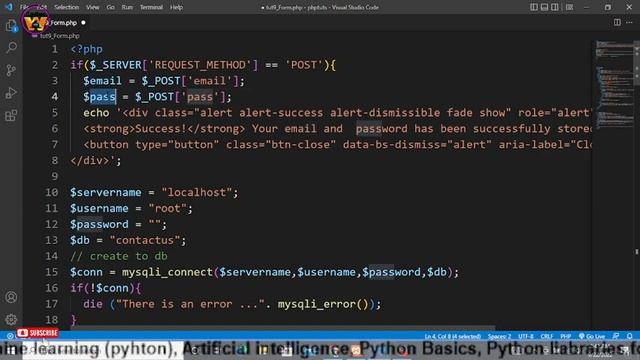The image size is (640, 360).
Task: Start the Go Live server
Action: click(x=592, y=336)
